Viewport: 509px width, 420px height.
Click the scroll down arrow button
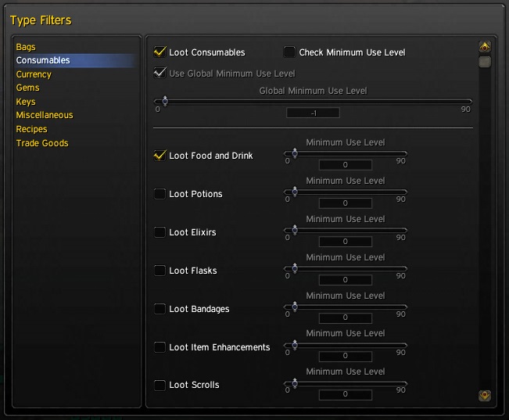(x=485, y=395)
